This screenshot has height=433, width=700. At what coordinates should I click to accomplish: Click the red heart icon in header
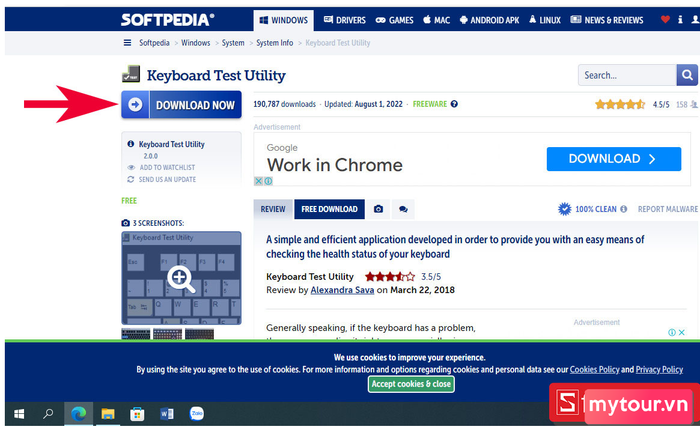pyautogui.click(x=665, y=19)
